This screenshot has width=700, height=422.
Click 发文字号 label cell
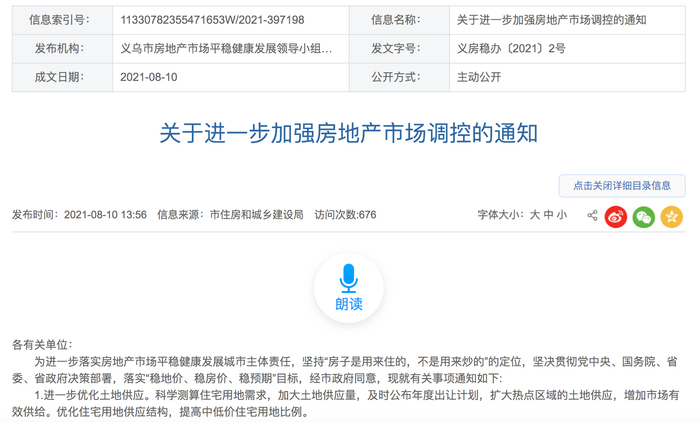[400, 49]
